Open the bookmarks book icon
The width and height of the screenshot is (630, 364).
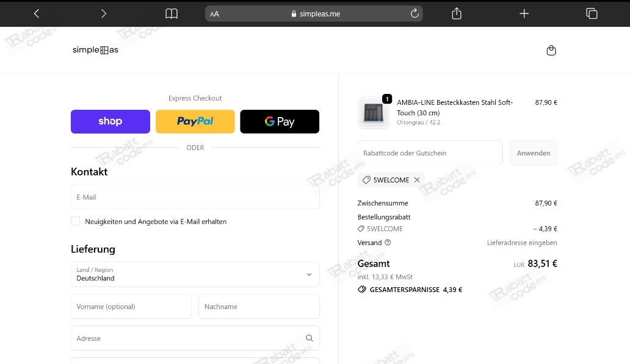point(172,13)
